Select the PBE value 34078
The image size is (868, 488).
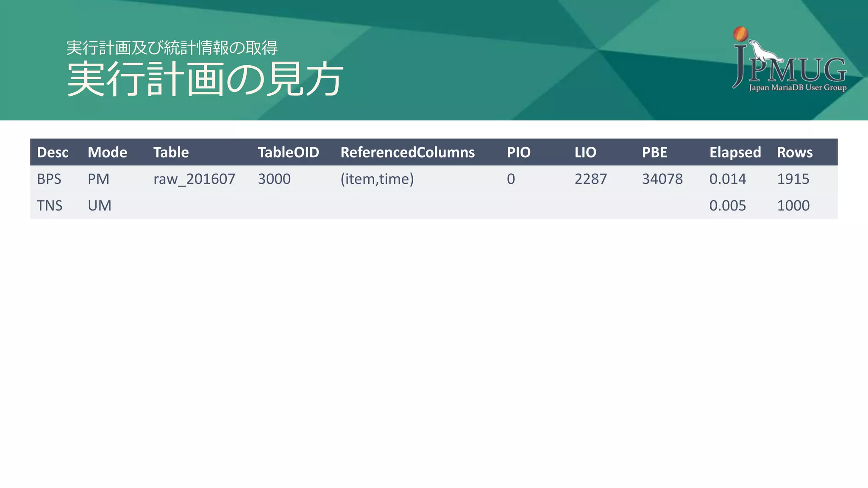662,179
